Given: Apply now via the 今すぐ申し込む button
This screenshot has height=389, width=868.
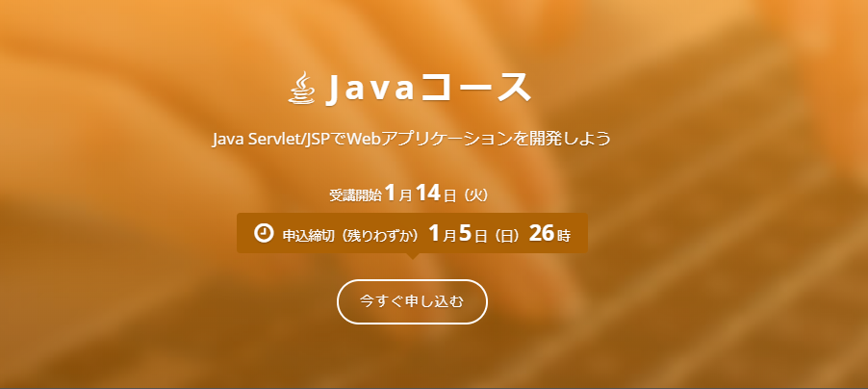Looking at the screenshot, I should (412, 301).
